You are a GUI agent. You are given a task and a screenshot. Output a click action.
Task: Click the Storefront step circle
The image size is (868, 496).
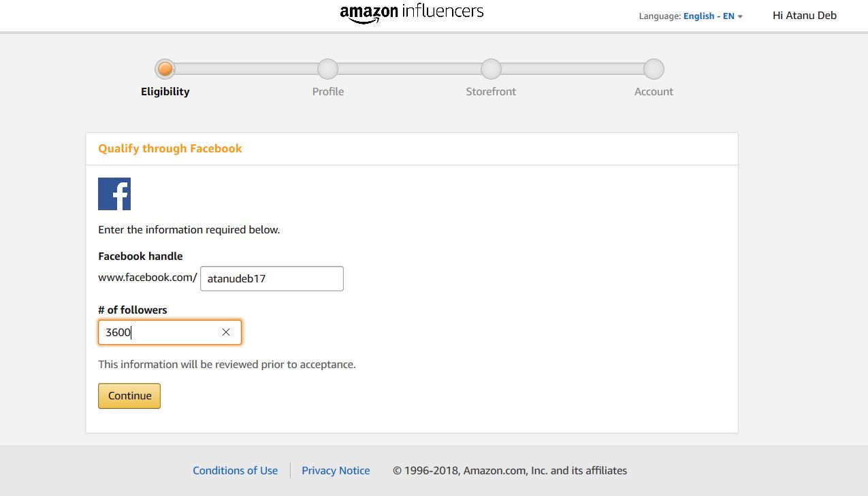pos(491,68)
